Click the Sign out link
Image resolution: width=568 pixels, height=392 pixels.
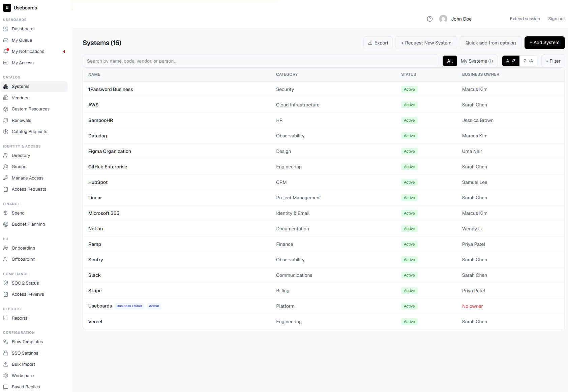pyautogui.click(x=557, y=19)
